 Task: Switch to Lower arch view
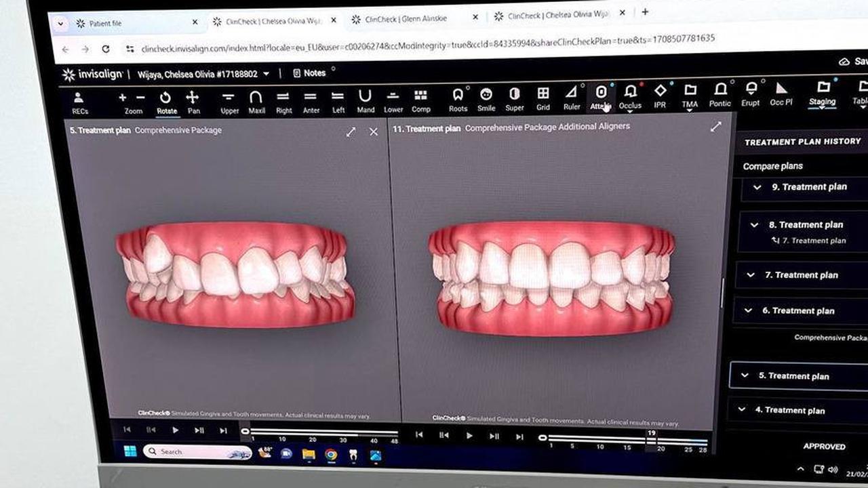coord(393,102)
